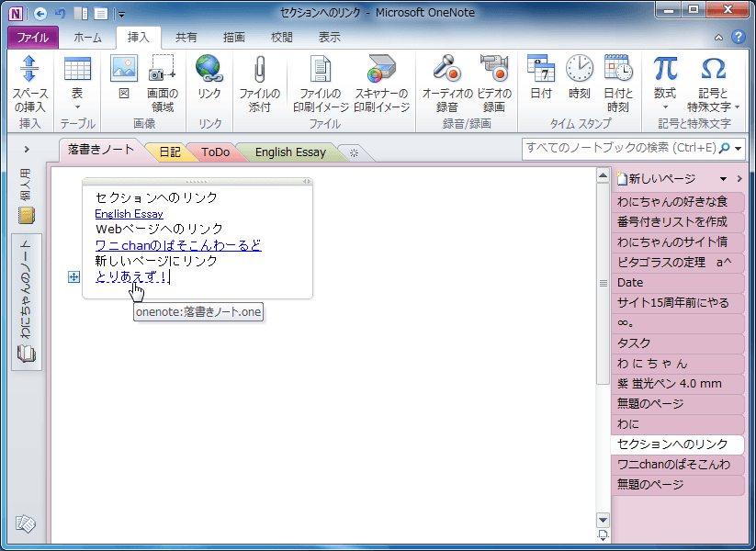Open page ピタゴラスの定理

(677, 263)
